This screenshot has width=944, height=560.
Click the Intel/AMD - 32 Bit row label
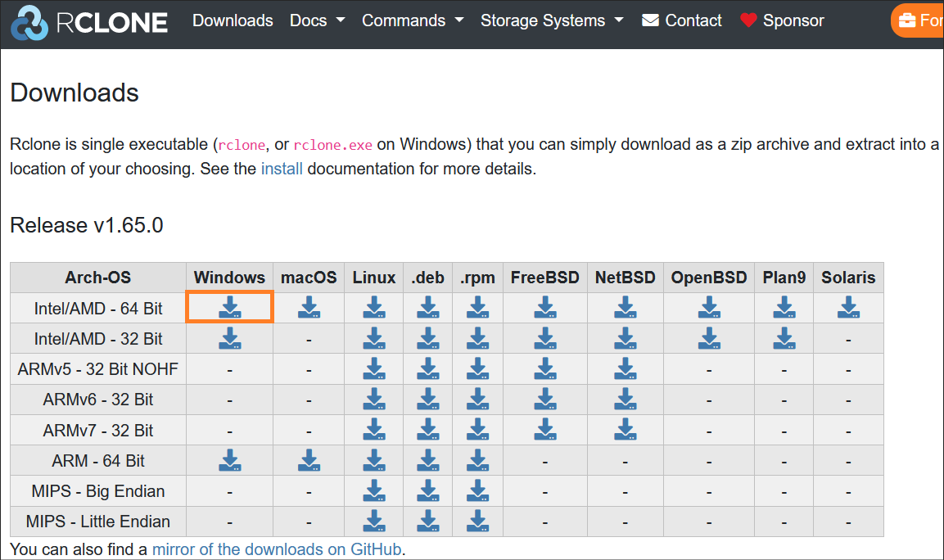coord(98,339)
